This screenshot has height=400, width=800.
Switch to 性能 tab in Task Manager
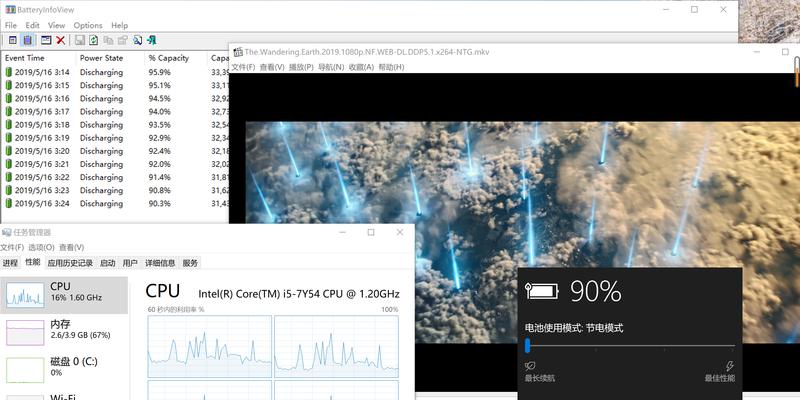pyautogui.click(x=33, y=262)
